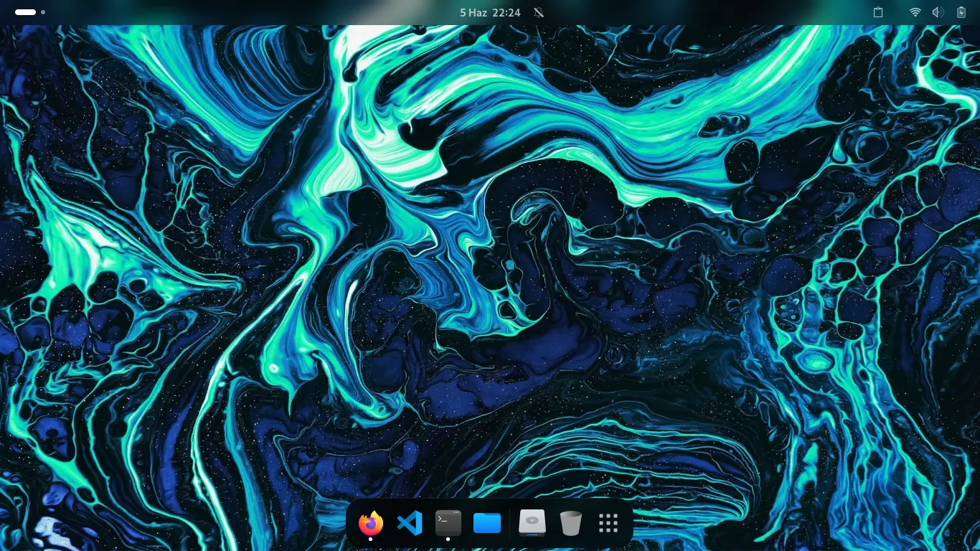Open the Terminal from the dock

tap(448, 523)
